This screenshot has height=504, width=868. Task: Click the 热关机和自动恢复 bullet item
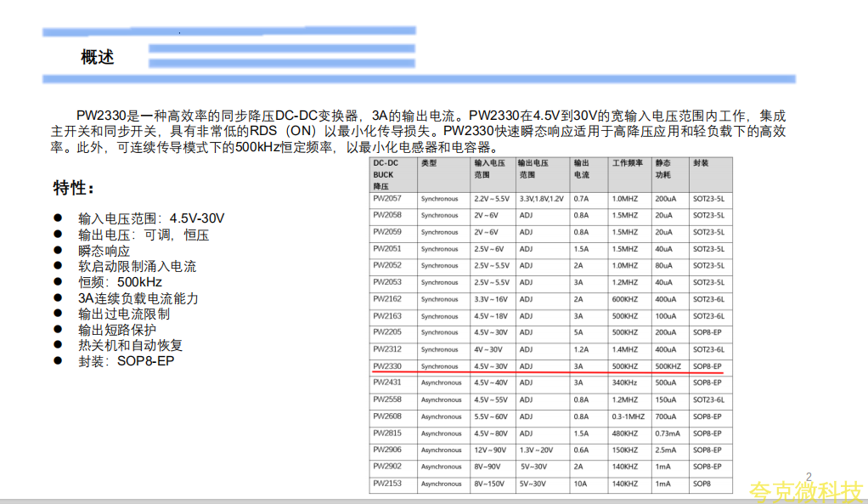[130, 345]
